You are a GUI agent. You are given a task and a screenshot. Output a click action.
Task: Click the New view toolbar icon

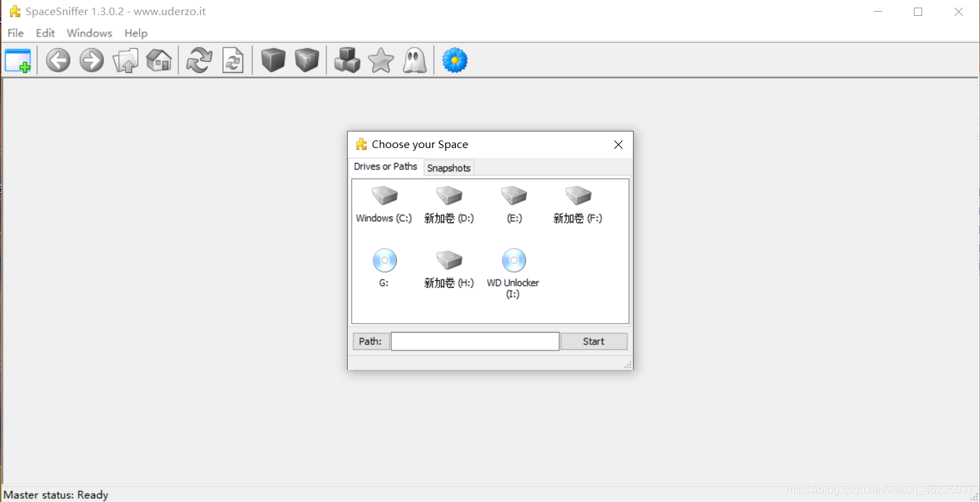18,61
